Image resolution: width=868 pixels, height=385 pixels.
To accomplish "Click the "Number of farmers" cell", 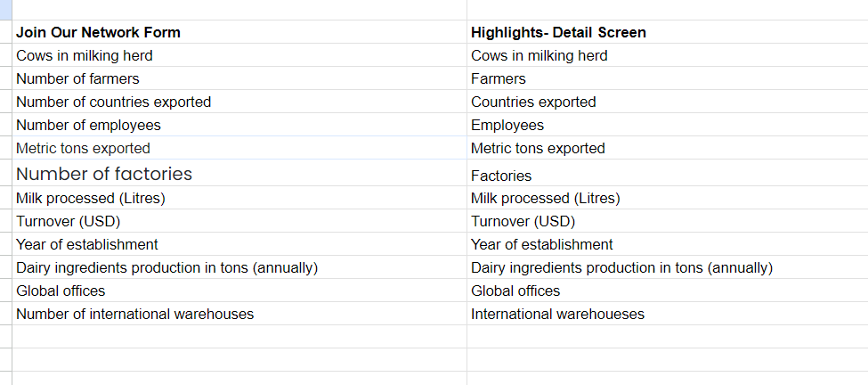I will pos(77,78).
